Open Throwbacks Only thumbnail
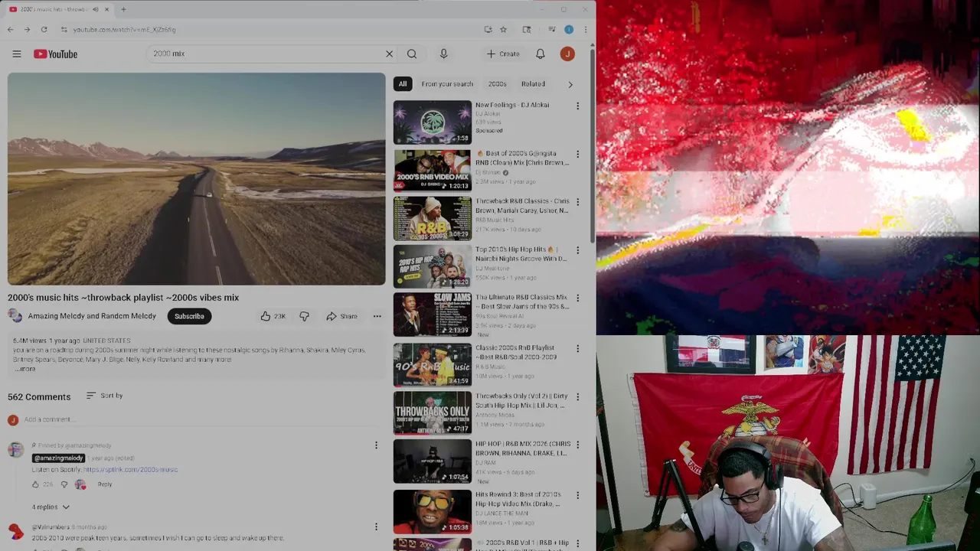 pyautogui.click(x=433, y=412)
